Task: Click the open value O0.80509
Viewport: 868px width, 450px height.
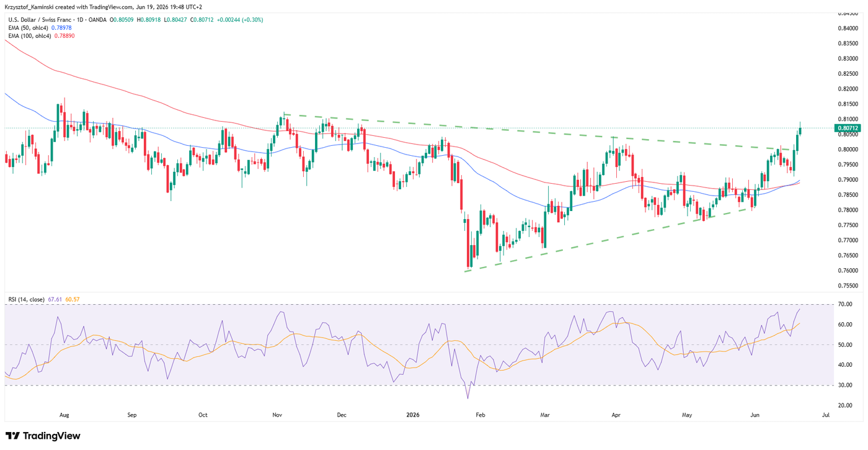Action: (122, 20)
